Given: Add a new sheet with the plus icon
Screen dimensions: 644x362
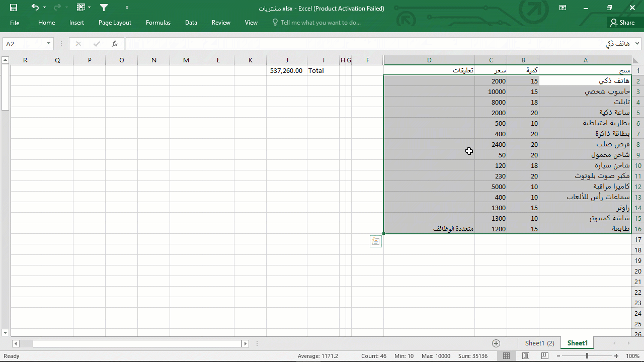Looking at the screenshot, I should [496, 343].
